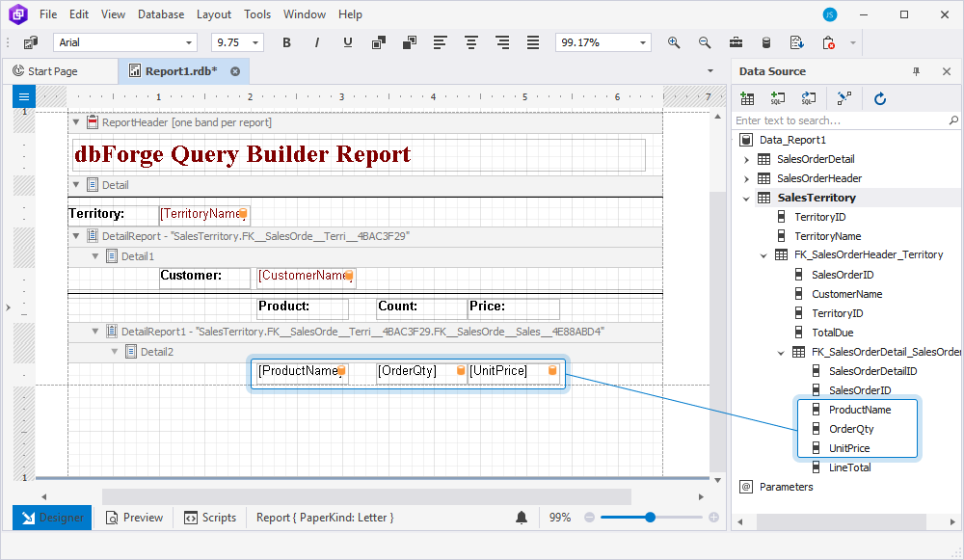Click the zoom slider minus button

click(x=589, y=518)
